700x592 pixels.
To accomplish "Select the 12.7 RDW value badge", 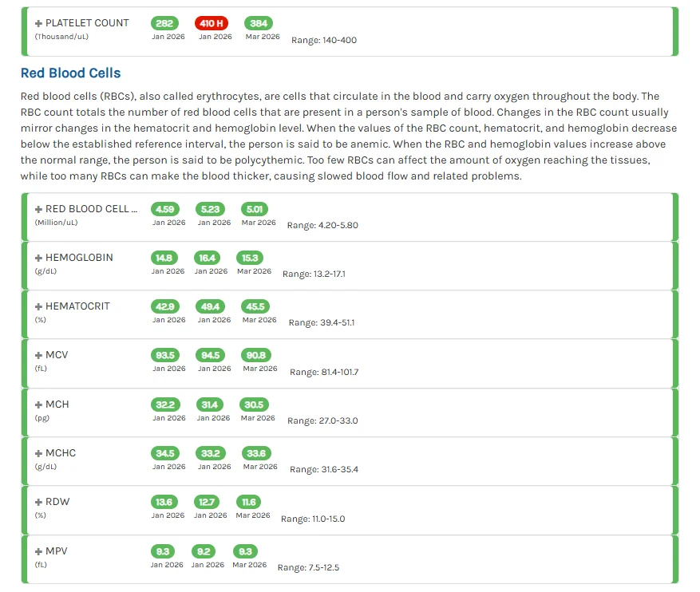I will pyautogui.click(x=207, y=502).
